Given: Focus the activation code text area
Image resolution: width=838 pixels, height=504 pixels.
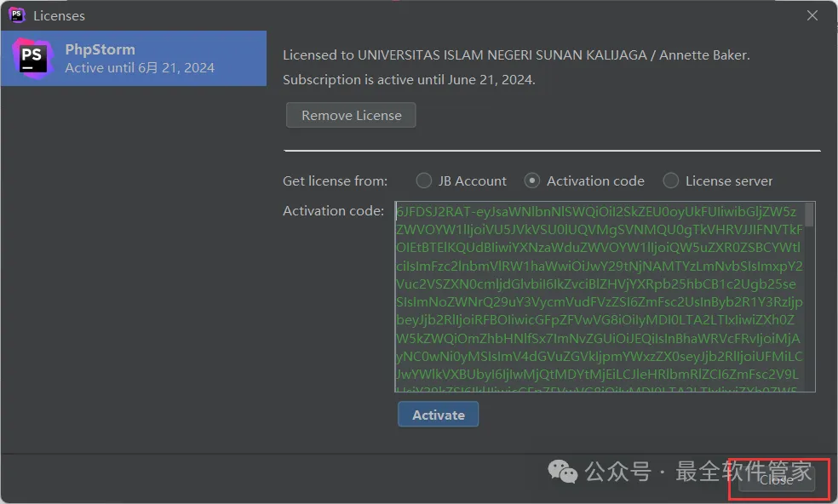Looking at the screenshot, I should (x=605, y=296).
